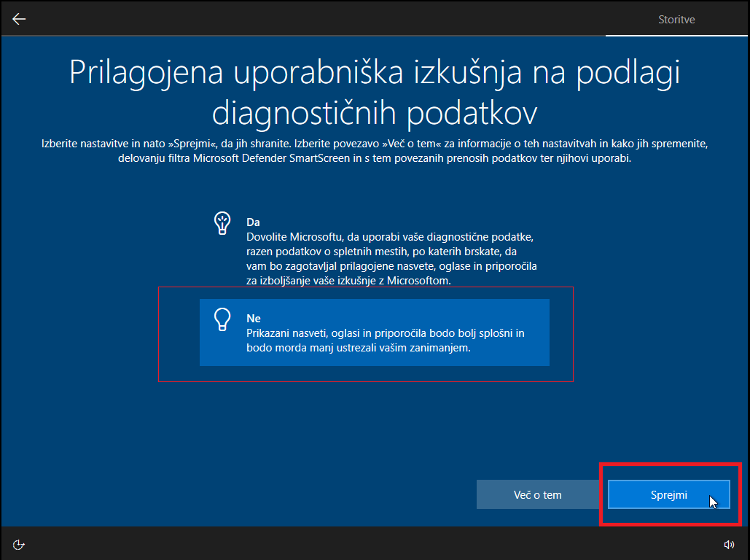Viewport: 750px width, 560px height.
Task: Click the volume speaker icon
Action: [x=729, y=545]
